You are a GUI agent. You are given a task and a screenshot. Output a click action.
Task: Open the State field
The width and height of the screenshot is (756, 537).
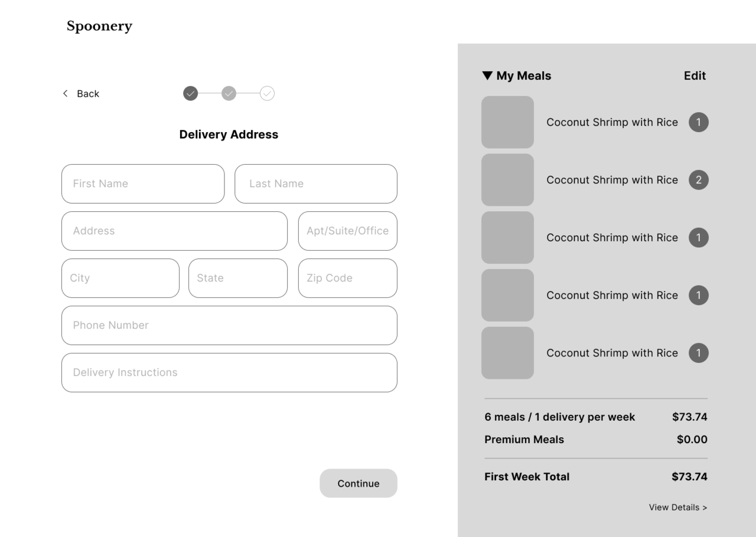(x=238, y=278)
